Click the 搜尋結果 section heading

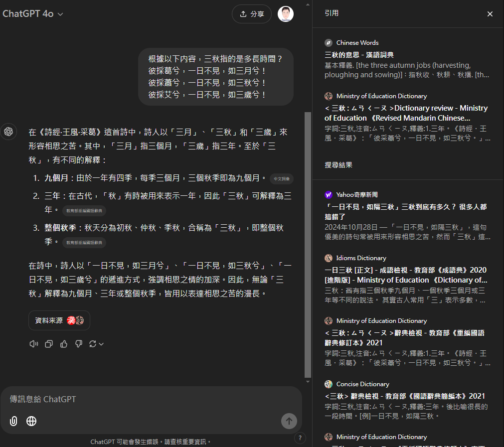(x=338, y=165)
